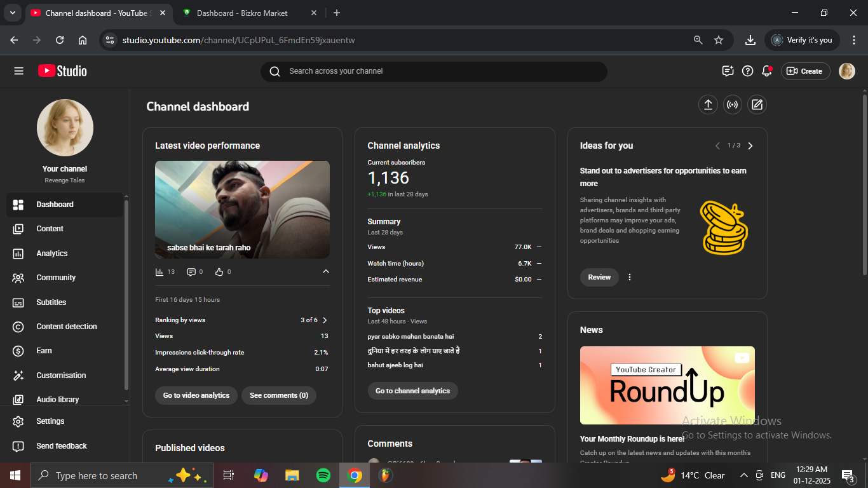Open the send feedback message icon in header
868x488 pixels.
728,71
